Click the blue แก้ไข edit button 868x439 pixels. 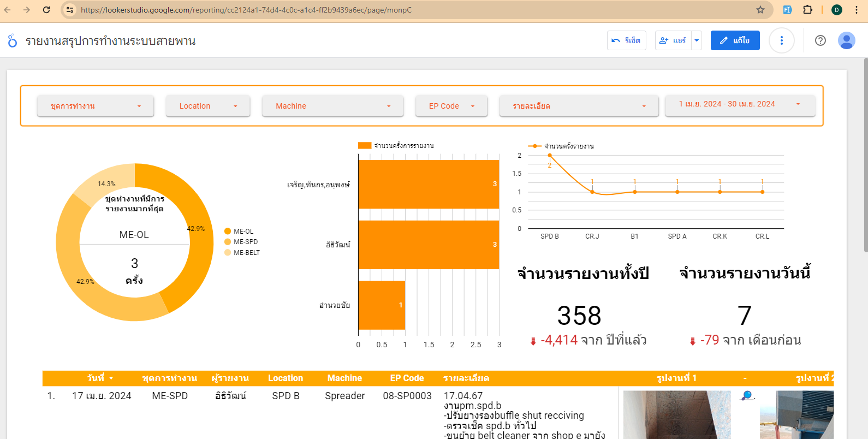tap(735, 40)
